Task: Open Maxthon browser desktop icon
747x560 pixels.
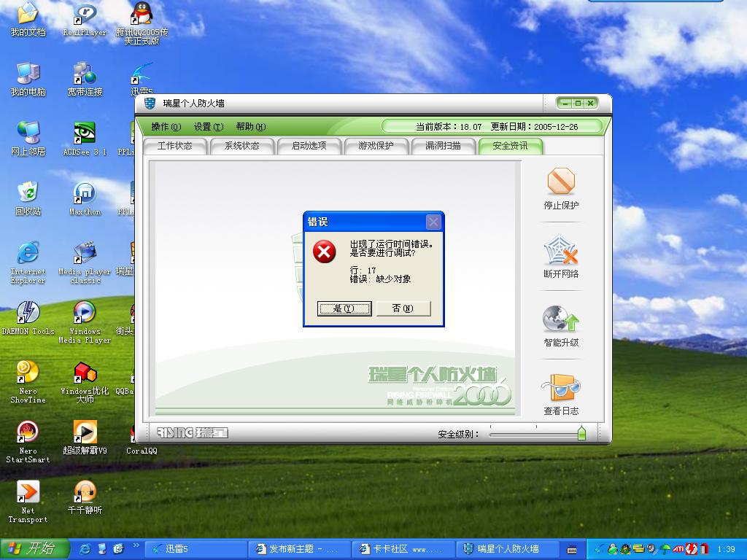Action: tap(85, 198)
